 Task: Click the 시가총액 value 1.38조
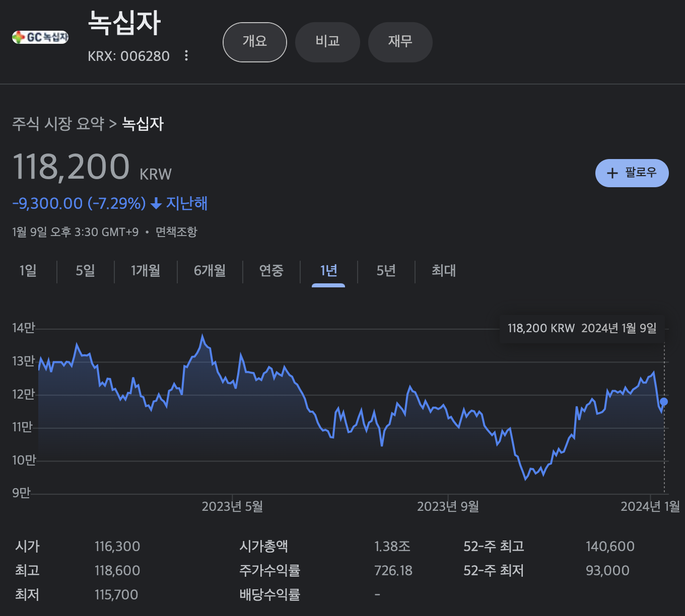[392, 547]
